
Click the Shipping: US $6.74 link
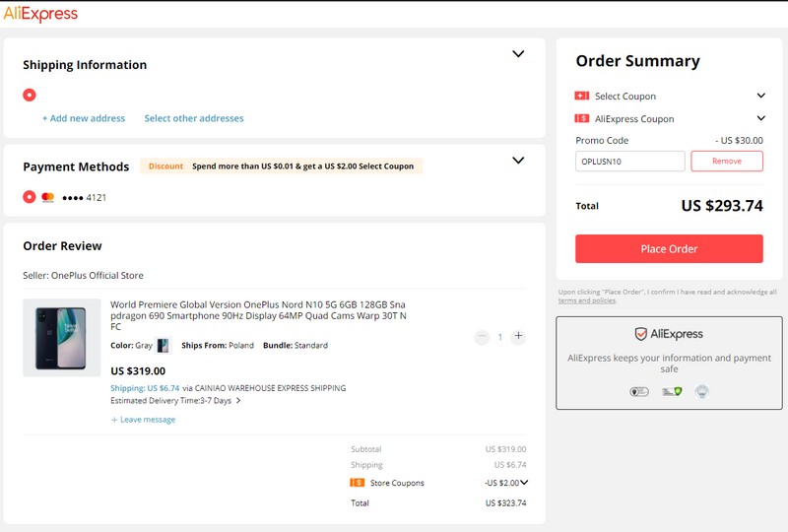pyautogui.click(x=145, y=388)
